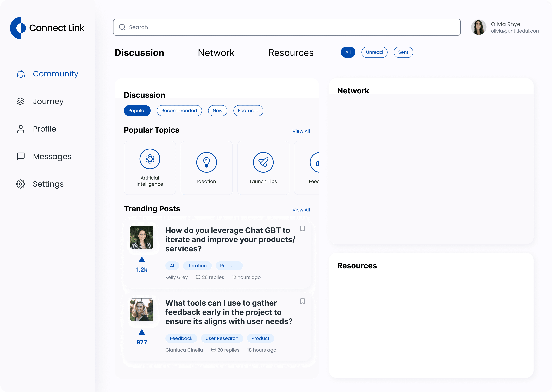Click the Settings gear icon

pos(21,184)
